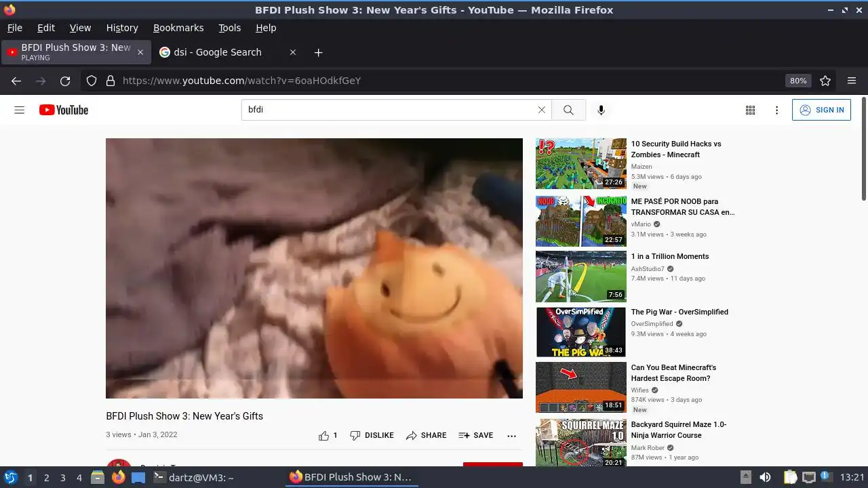Visit the AshStudio7 channel name
Image resolution: width=868 pixels, height=488 pixels.
tap(648, 269)
